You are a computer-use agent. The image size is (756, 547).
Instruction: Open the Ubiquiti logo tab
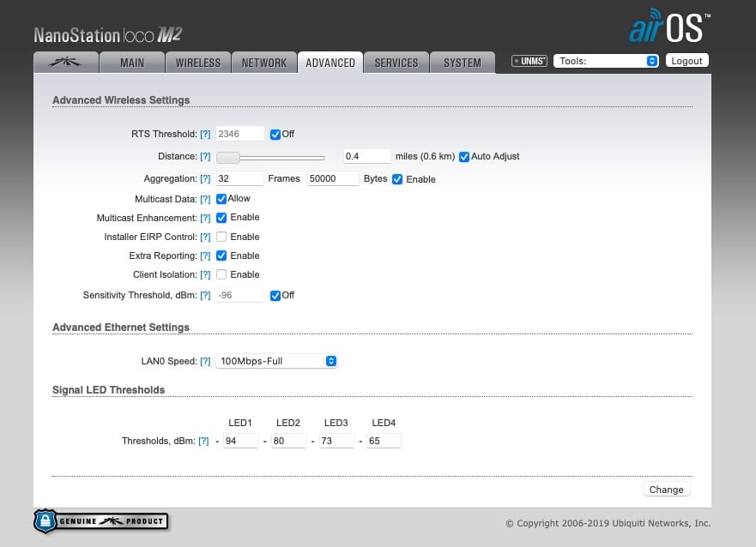click(x=66, y=63)
